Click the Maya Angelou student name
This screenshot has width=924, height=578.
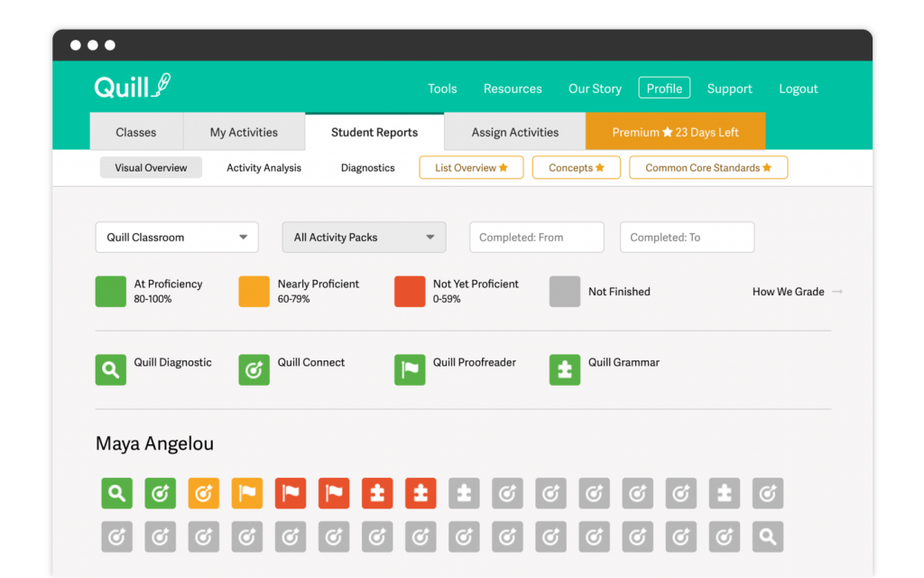[154, 443]
